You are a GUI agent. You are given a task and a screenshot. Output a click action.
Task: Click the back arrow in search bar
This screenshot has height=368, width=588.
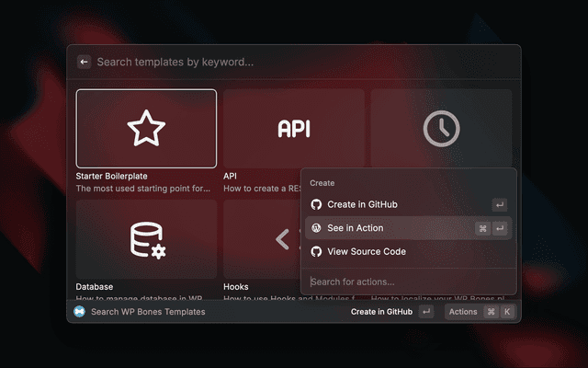point(84,63)
